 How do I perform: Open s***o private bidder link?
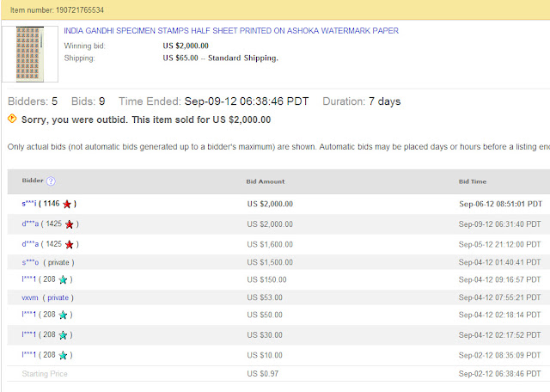click(30, 262)
